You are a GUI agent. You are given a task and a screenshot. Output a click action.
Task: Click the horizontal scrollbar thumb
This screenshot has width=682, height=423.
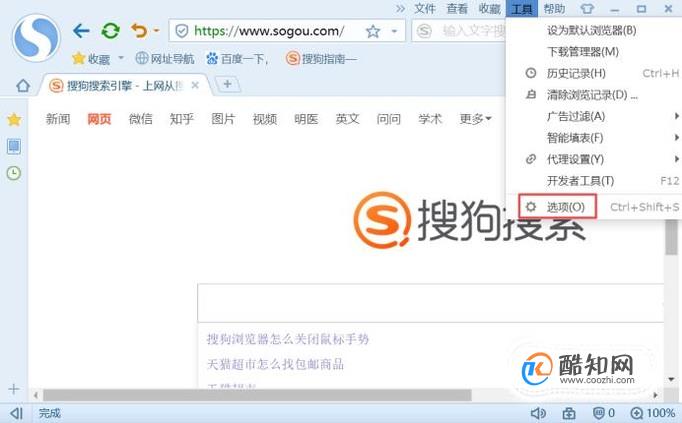click(x=257, y=395)
